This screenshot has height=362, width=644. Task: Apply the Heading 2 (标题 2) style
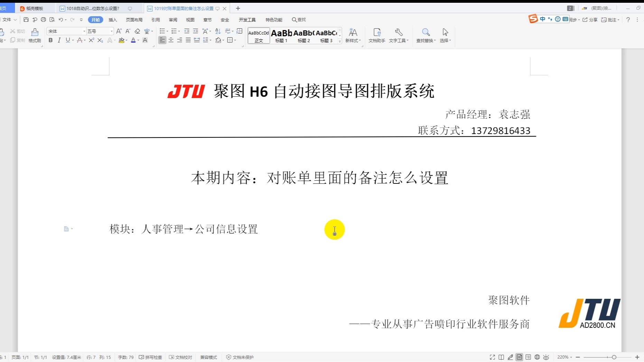coord(304,36)
